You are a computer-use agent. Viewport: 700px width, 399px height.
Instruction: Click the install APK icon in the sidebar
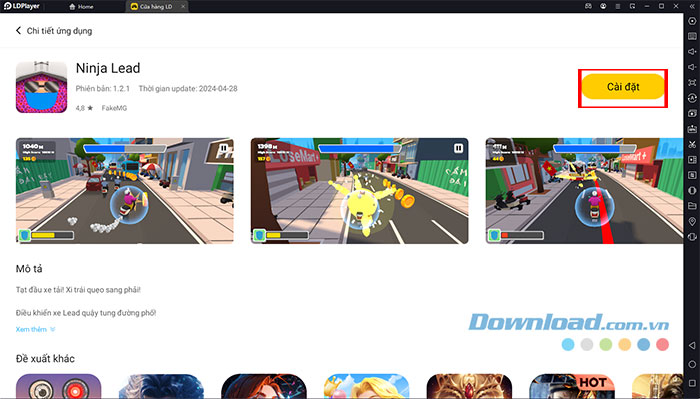tap(692, 129)
